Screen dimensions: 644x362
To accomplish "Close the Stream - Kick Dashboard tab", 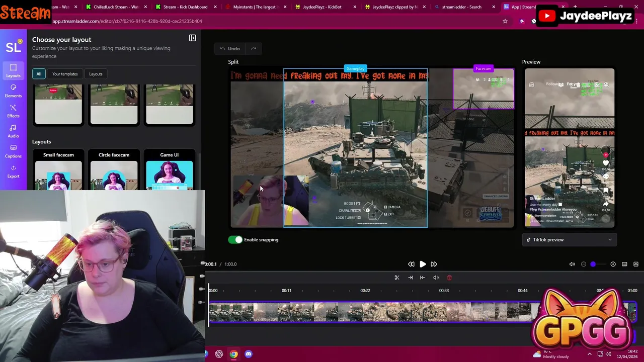I will point(215,7).
